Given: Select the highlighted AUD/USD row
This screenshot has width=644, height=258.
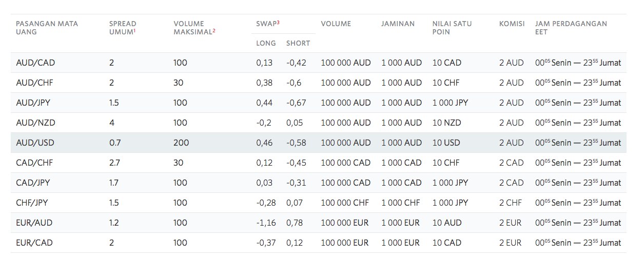Looking at the screenshot, I should [319, 143].
